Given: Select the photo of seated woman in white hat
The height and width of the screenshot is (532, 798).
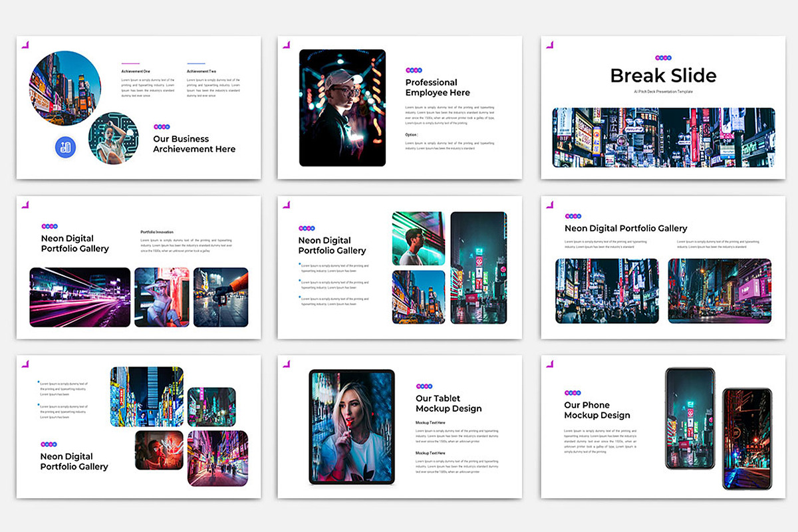Looking at the screenshot, I should pyautogui.click(x=162, y=297).
